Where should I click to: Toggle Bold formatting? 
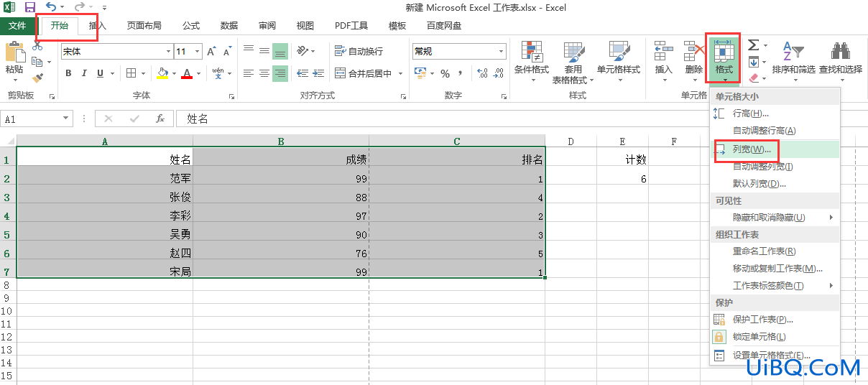coord(68,73)
